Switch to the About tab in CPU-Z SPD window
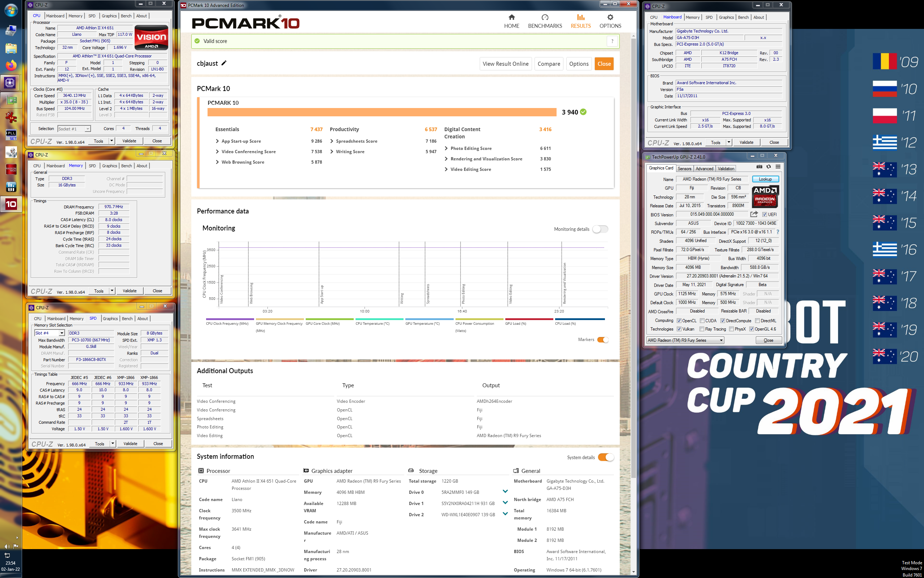The height and width of the screenshot is (578, 924). 143,319
